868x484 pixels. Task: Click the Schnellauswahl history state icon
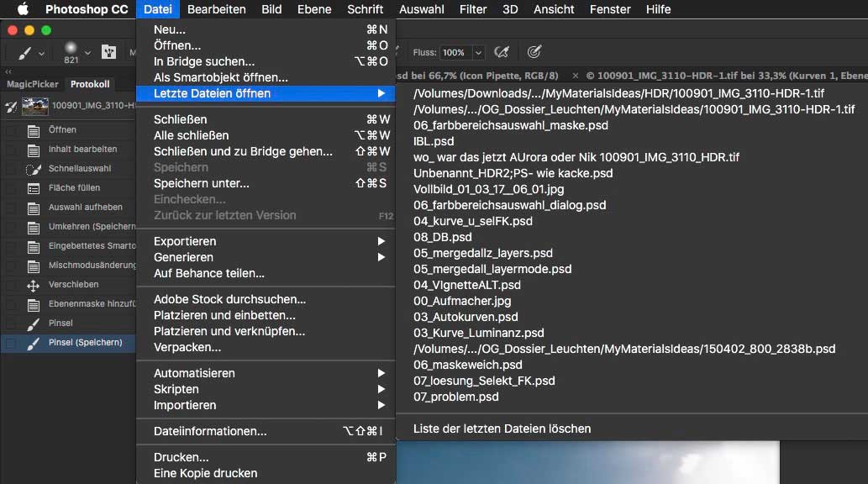click(34, 169)
